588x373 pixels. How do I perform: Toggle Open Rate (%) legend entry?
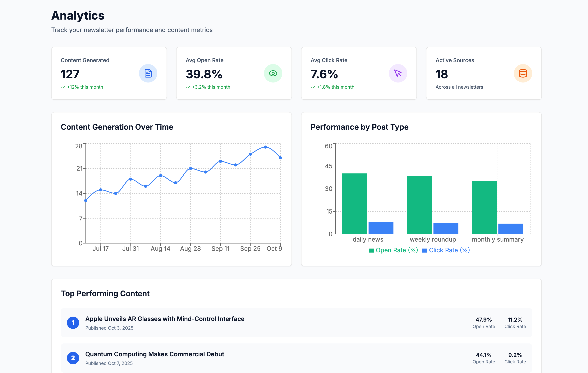click(x=396, y=250)
